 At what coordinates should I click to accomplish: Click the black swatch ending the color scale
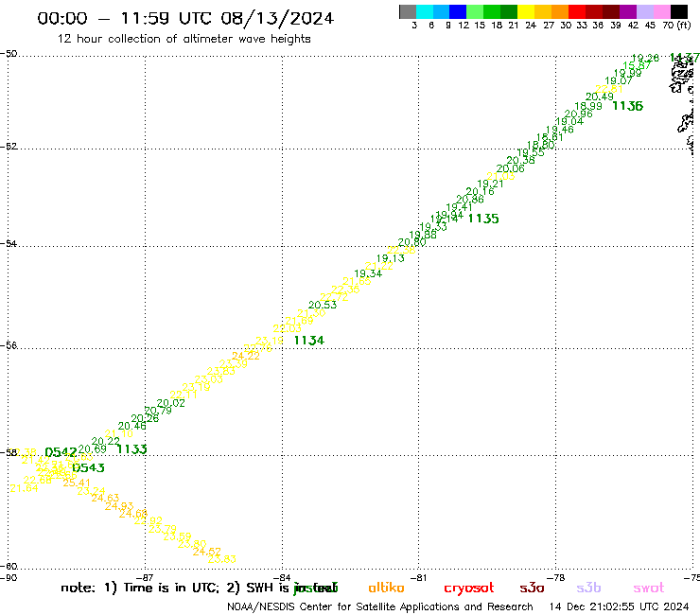click(x=679, y=11)
